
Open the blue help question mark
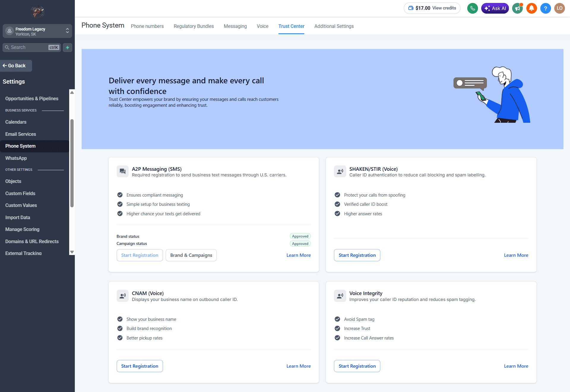coord(545,8)
